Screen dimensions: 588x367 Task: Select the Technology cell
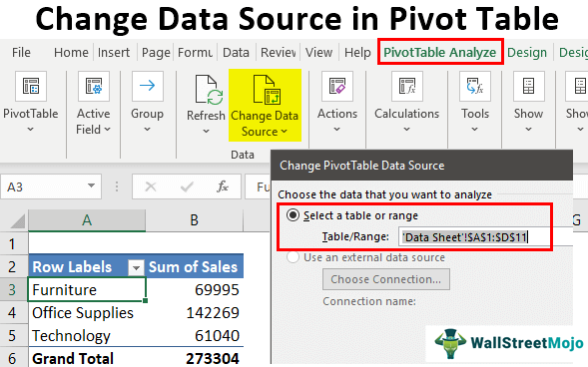87,335
